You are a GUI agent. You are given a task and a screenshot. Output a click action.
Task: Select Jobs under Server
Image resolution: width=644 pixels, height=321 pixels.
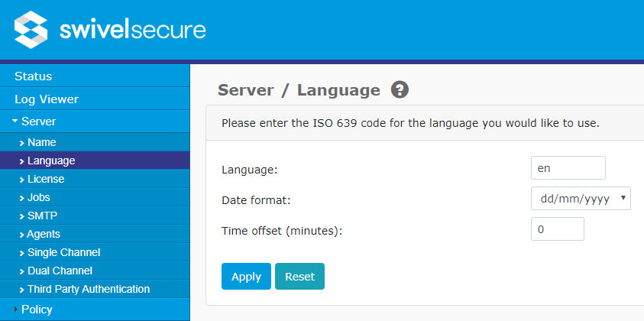point(95,197)
